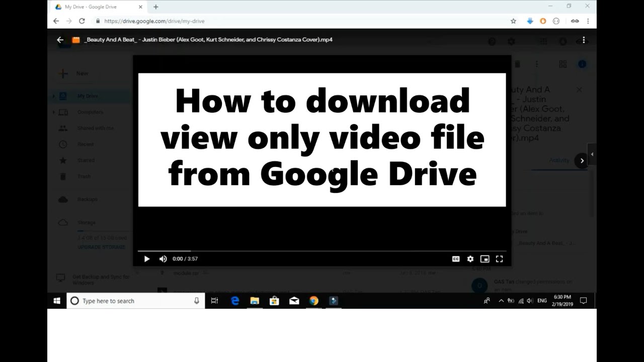Open the Mail app from the taskbar
This screenshot has height=362, width=644.
294,301
